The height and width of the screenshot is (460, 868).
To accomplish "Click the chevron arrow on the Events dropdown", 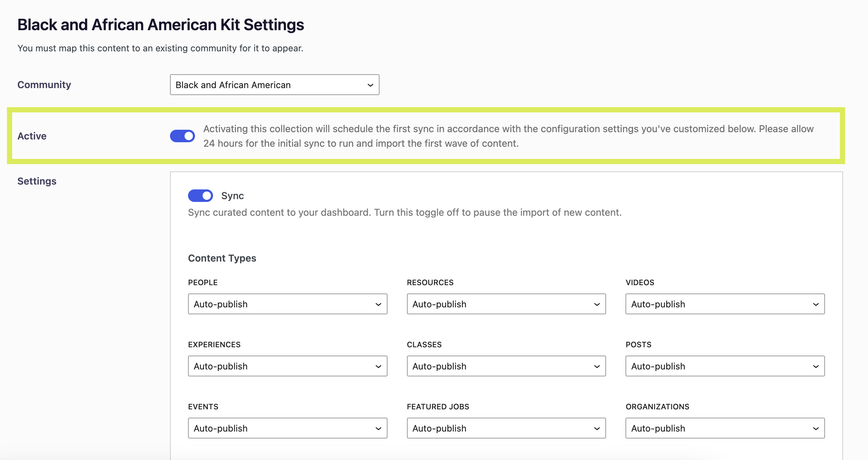I will pyautogui.click(x=378, y=428).
